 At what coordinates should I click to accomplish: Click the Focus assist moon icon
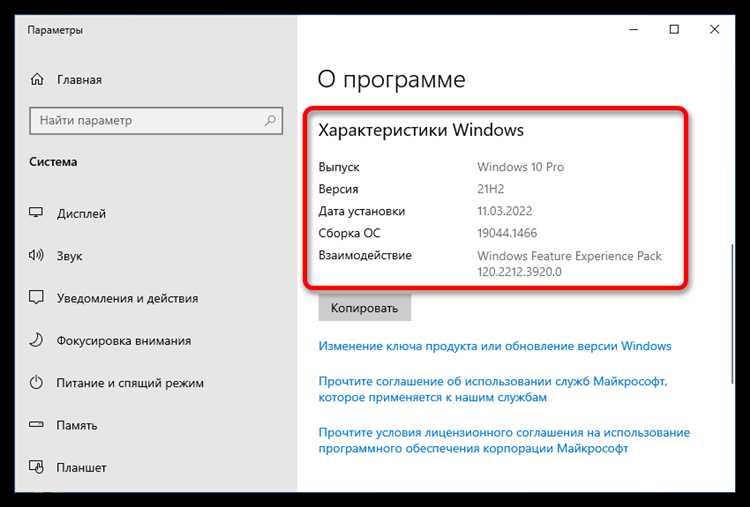pos(36,340)
